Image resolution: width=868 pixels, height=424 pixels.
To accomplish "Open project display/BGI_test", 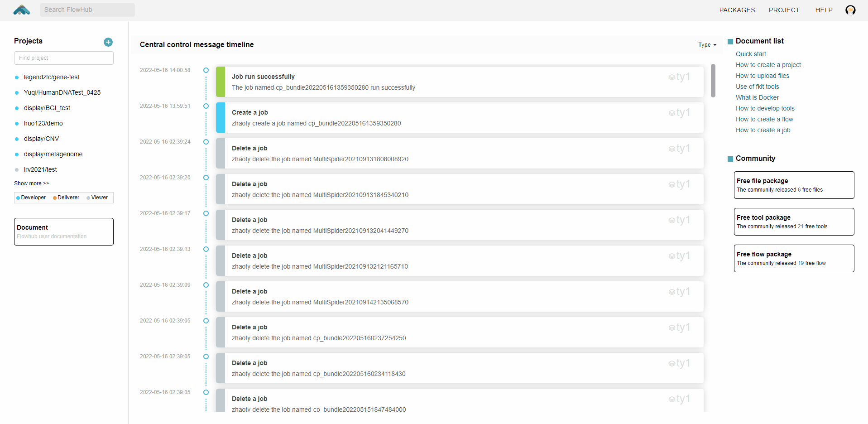I will (47, 108).
